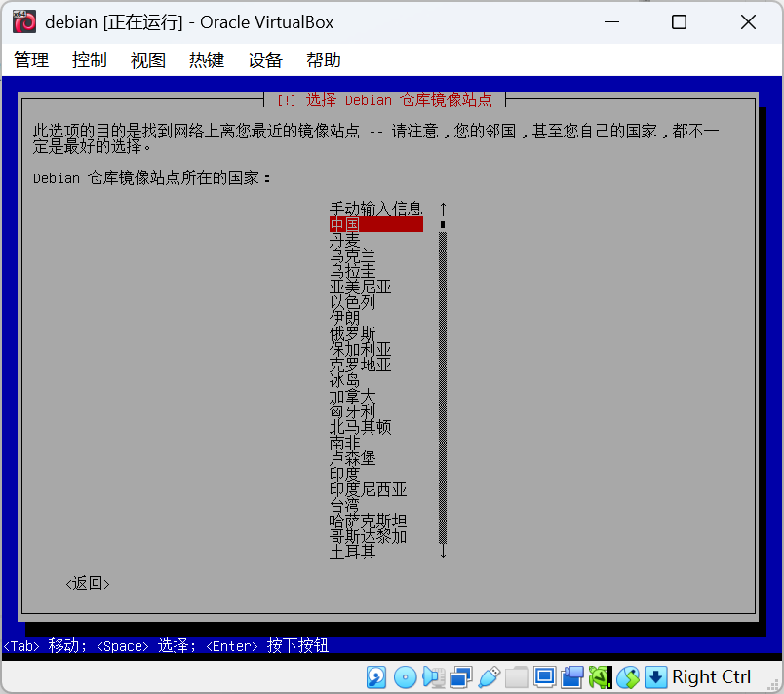The height and width of the screenshot is (694, 784).
Task: Click the country list scrollbar track
Action: 443,388
